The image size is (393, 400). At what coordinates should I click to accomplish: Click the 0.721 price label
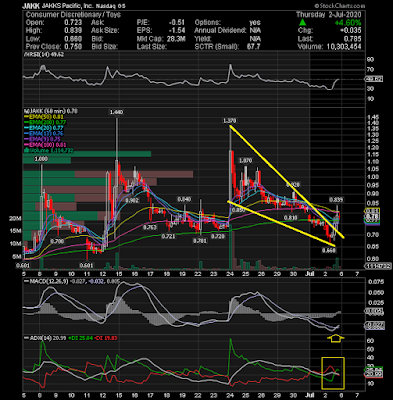click(168, 236)
